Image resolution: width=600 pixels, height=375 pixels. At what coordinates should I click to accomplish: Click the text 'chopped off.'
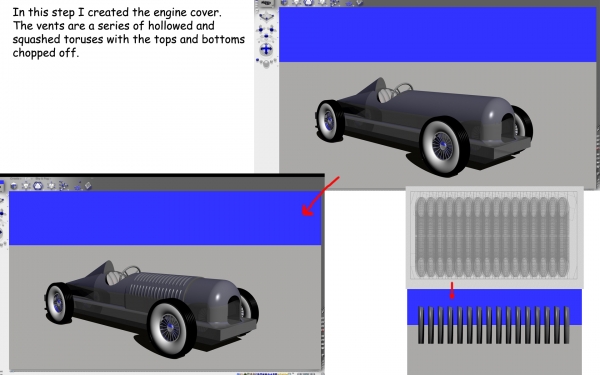click(x=46, y=52)
